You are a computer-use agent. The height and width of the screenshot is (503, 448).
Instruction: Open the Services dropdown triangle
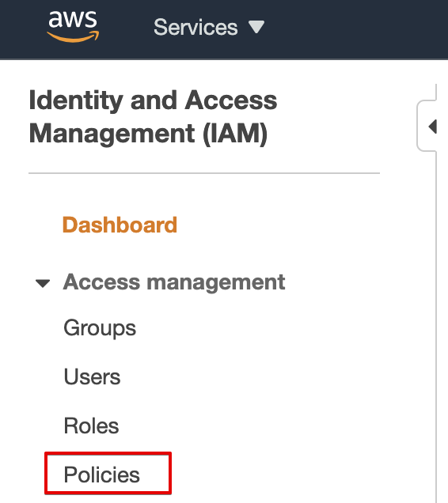256,27
